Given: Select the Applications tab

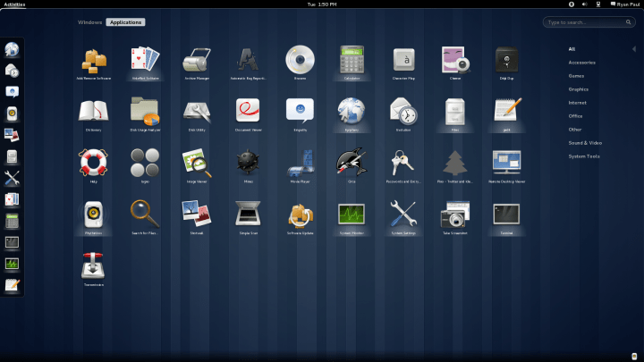Looking at the screenshot, I should (125, 21).
